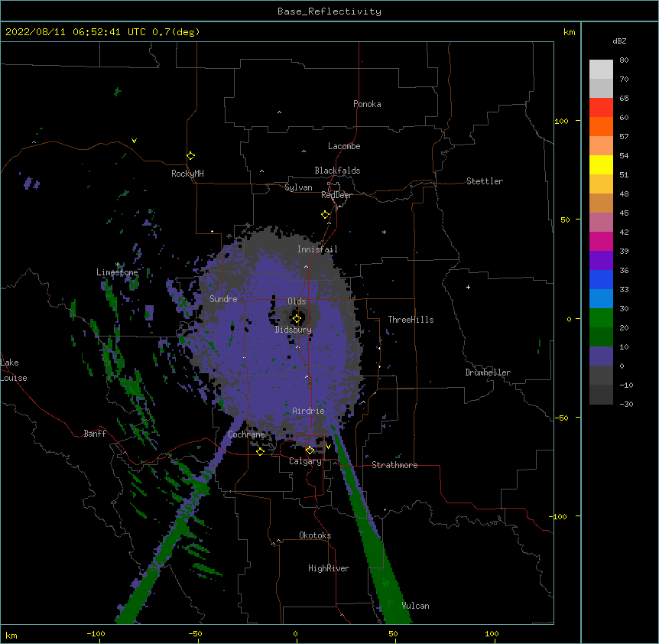Click the yellow diamond marker below Cochrane label
Viewport: 659px width, 644px height.
260,451
